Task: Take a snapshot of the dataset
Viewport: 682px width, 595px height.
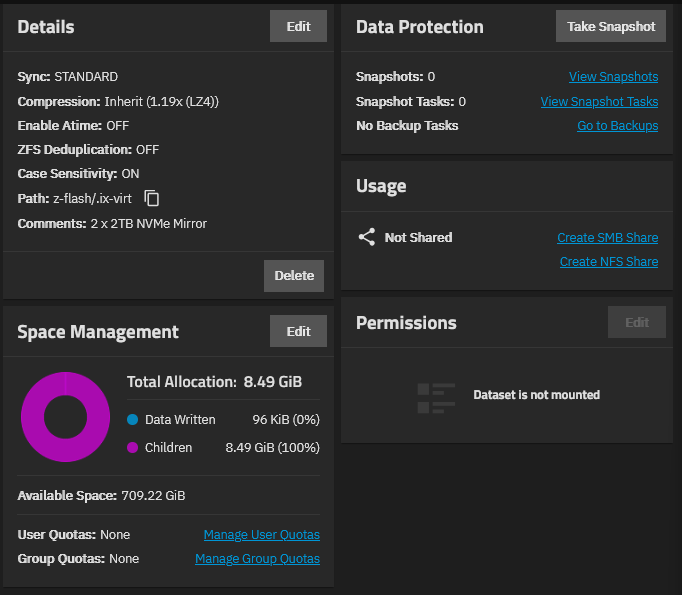Action: click(611, 26)
